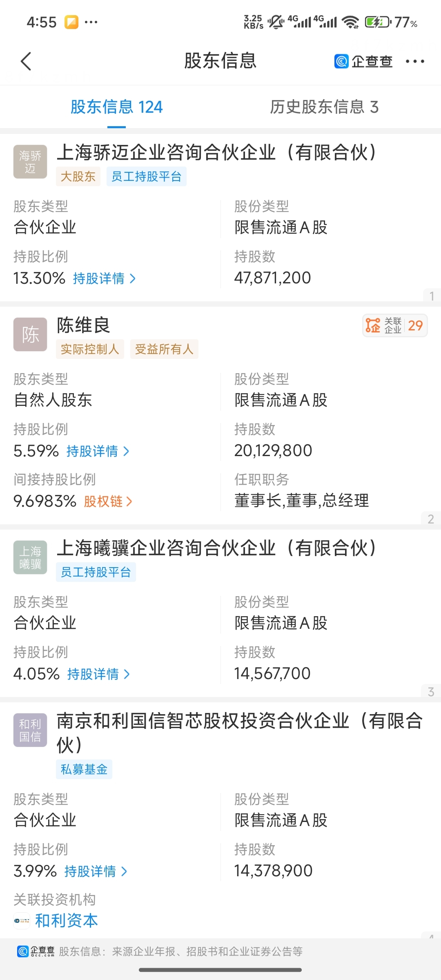
Task: Tap the 上海曦骥 shareholder avatar
Action: coord(30,557)
